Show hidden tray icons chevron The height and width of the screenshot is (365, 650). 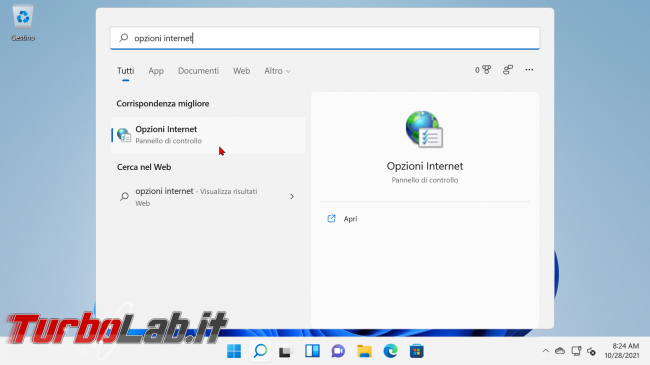click(546, 351)
